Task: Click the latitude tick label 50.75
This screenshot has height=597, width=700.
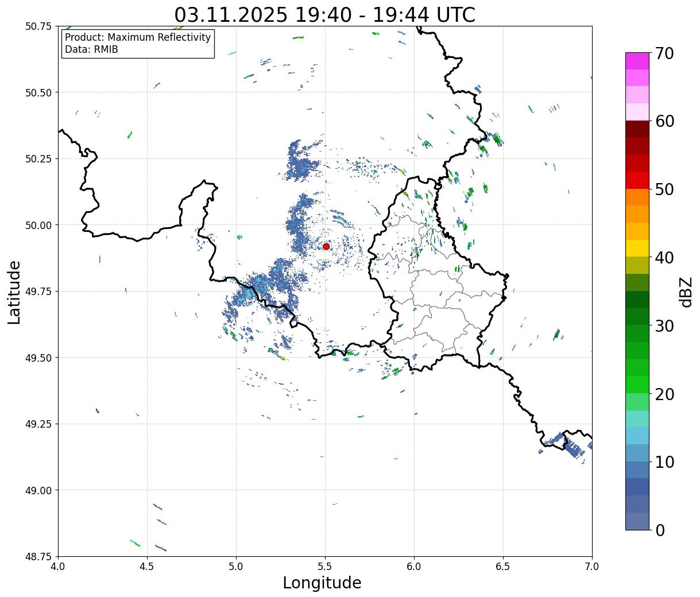Action: click(x=38, y=26)
